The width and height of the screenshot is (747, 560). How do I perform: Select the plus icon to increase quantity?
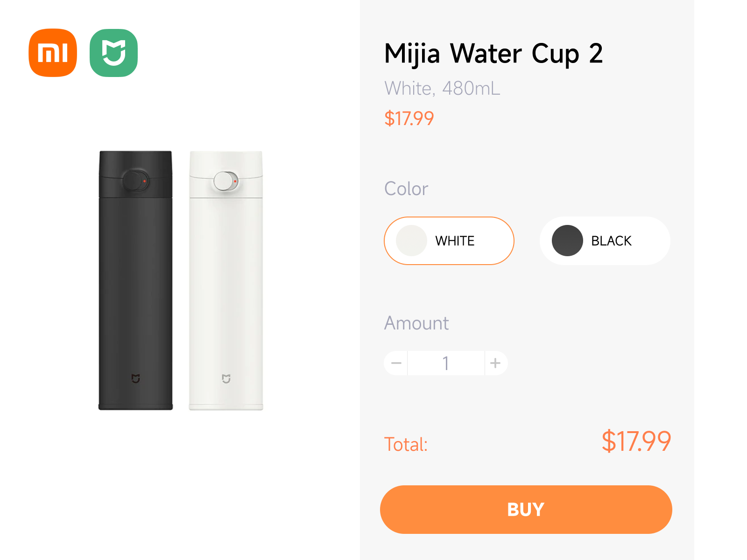[x=496, y=363]
